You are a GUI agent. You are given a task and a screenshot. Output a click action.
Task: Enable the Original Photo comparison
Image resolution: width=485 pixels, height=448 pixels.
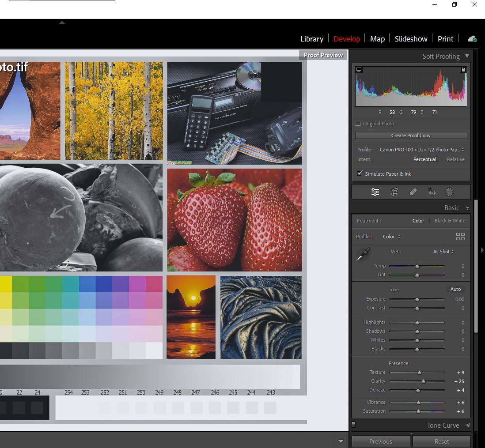pos(358,124)
